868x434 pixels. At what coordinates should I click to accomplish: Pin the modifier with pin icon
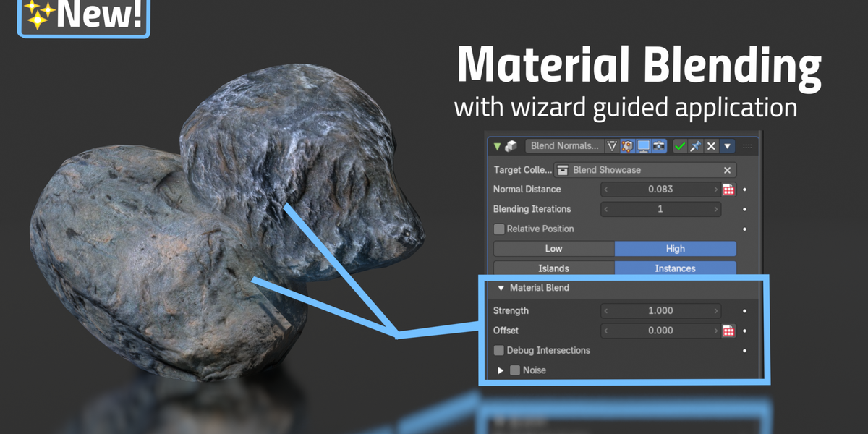coord(696,146)
